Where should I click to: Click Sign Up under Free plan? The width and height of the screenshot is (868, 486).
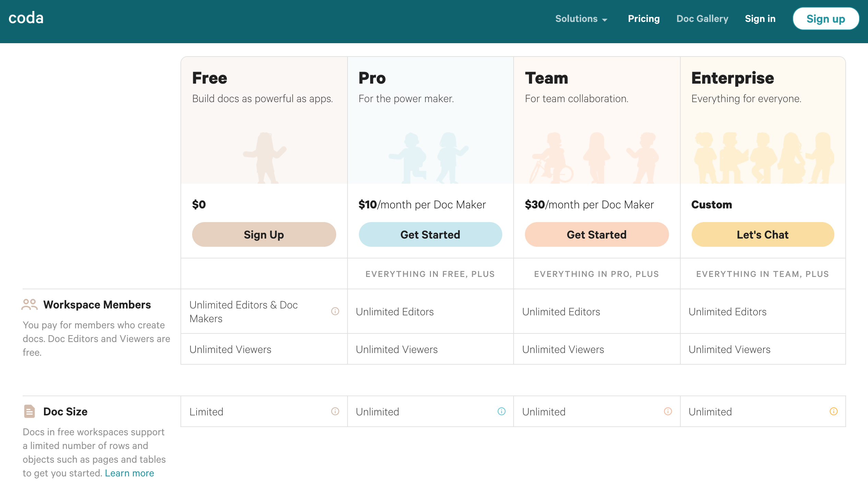[x=264, y=234]
